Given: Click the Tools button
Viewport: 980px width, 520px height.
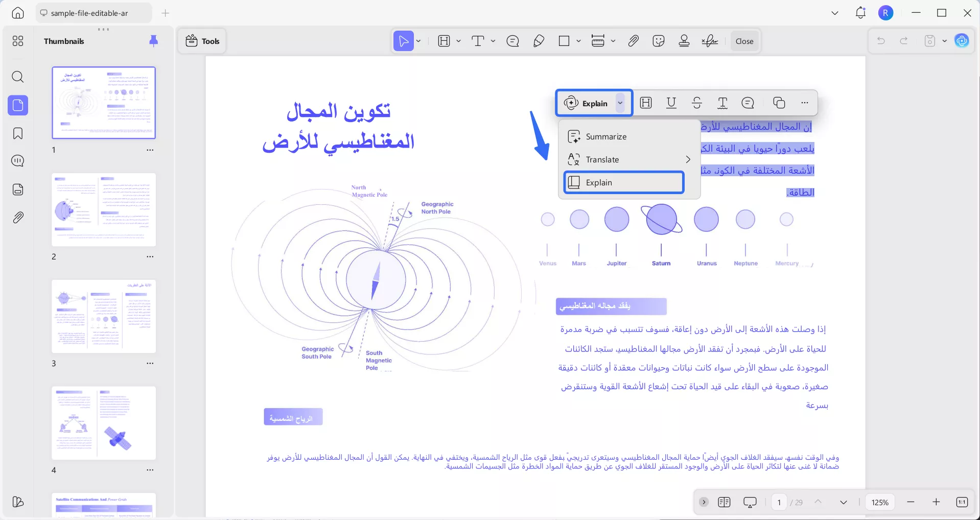Looking at the screenshot, I should click(202, 41).
